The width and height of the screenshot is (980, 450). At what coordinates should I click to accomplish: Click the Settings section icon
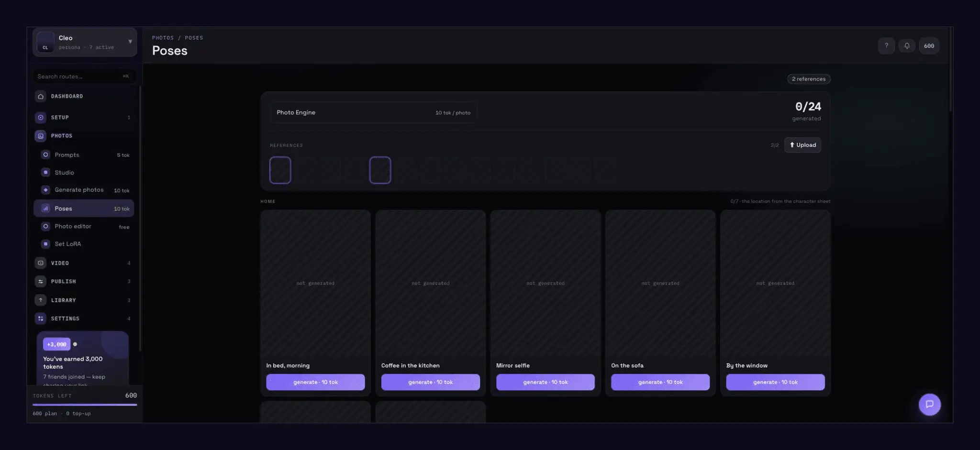[41, 318]
